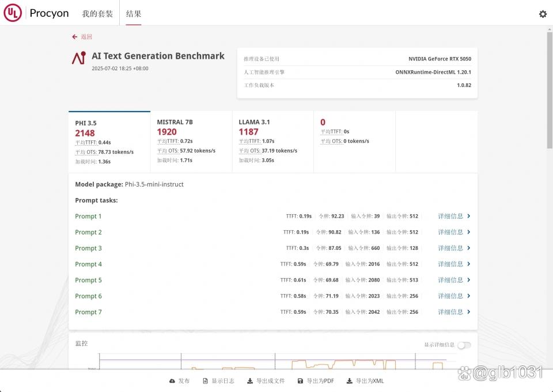
Task: Open 详细信息 link for Prompt 4
Action: tap(450, 264)
